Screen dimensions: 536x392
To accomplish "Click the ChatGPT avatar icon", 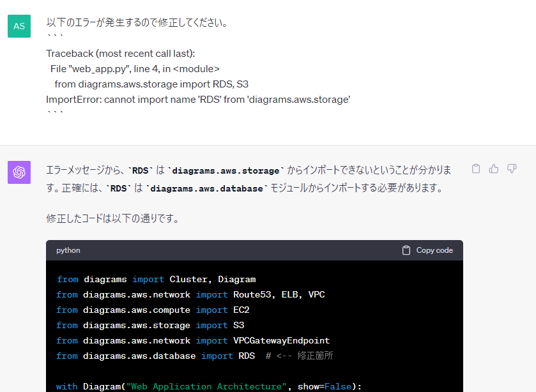I will [x=19, y=172].
